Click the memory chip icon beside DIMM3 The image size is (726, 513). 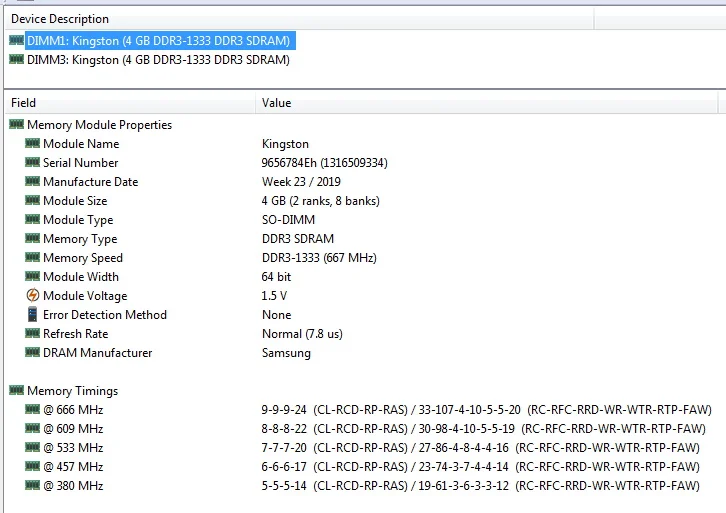(x=16, y=59)
